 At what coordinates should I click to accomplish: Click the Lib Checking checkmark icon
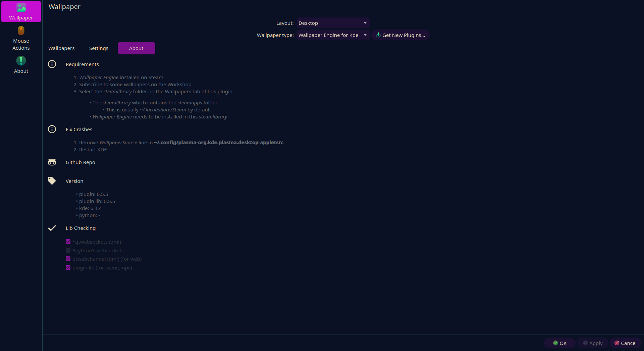[52, 228]
